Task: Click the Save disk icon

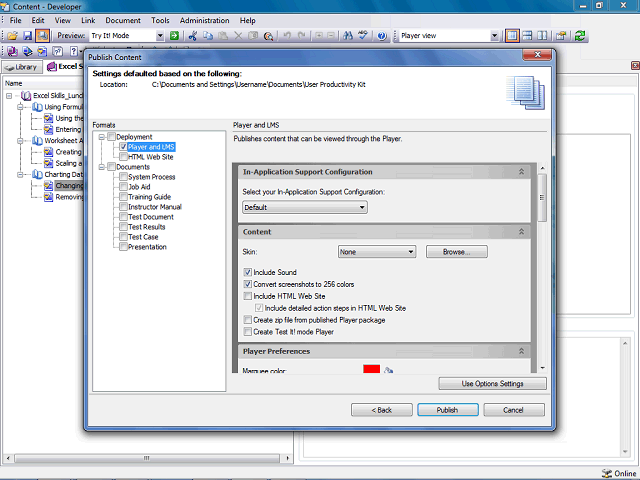Action: point(27,36)
